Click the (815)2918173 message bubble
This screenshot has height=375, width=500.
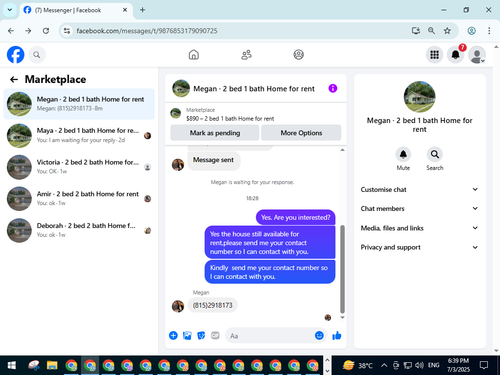coord(213,305)
